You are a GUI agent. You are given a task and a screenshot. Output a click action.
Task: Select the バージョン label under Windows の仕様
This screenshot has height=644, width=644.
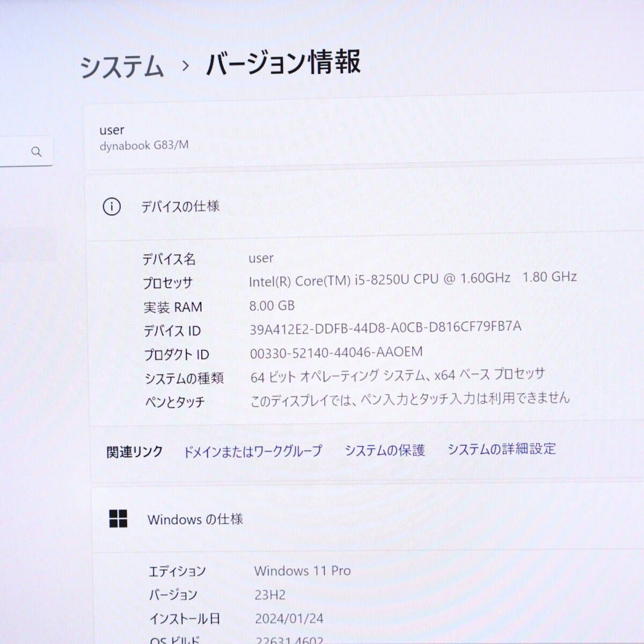point(173,595)
